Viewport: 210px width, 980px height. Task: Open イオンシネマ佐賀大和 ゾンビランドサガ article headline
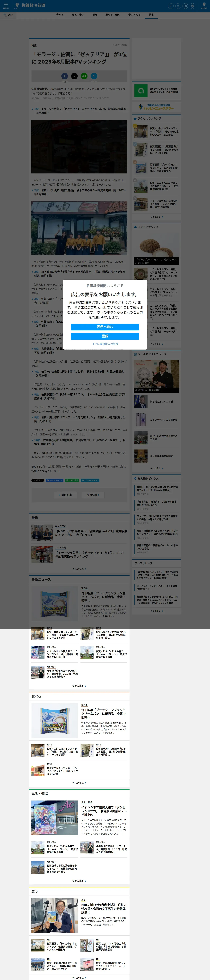[x=104, y=811]
